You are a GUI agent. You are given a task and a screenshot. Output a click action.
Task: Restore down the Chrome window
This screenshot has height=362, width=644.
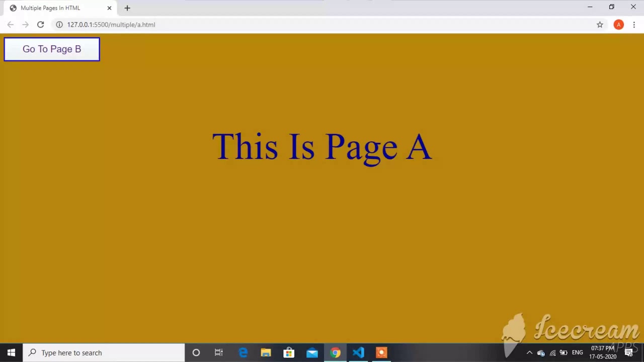coord(611,7)
